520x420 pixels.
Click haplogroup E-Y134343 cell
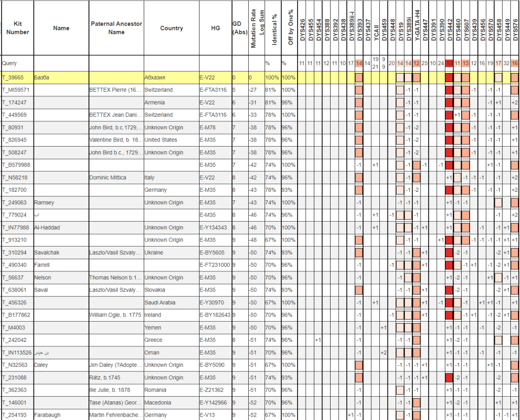click(x=215, y=228)
